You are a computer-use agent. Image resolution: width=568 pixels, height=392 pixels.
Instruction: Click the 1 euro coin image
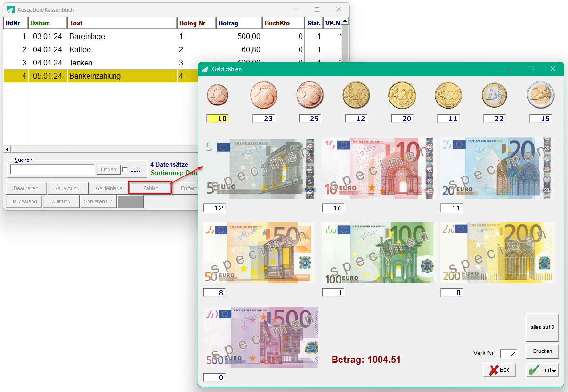point(495,95)
